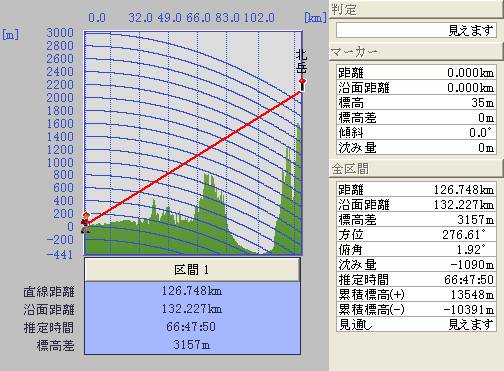The width and height of the screenshot is (504, 371).
Task: Click the -200 elevation axis label
Action: click(x=60, y=239)
